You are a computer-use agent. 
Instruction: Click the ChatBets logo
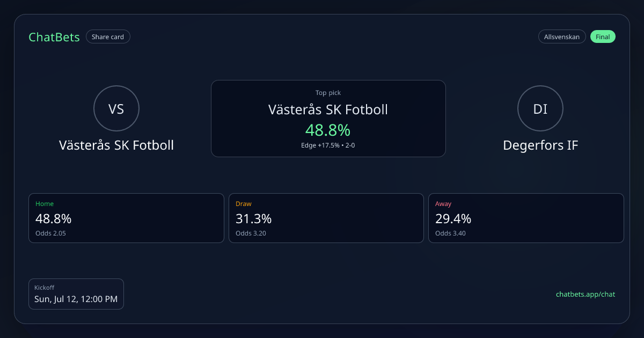click(x=54, y=37)
